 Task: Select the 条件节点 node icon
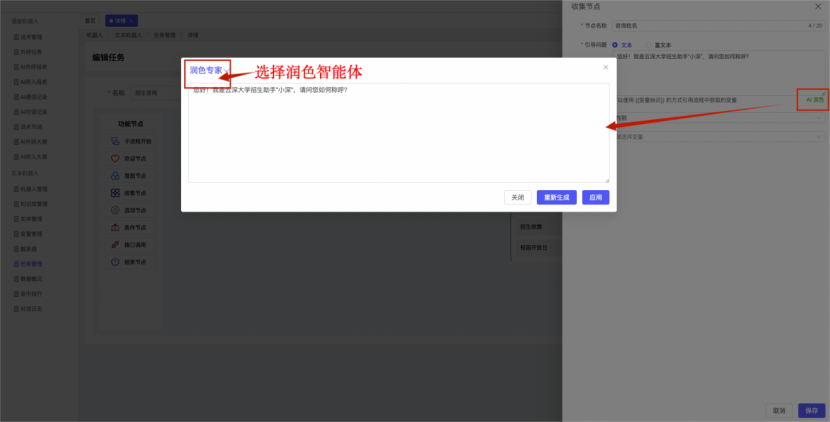[x=116, y=227]
